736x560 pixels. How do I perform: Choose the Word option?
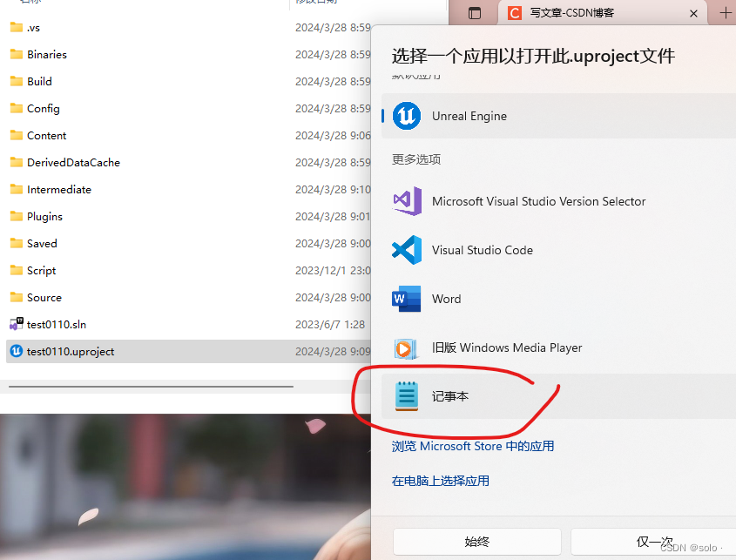click(558, 299)
